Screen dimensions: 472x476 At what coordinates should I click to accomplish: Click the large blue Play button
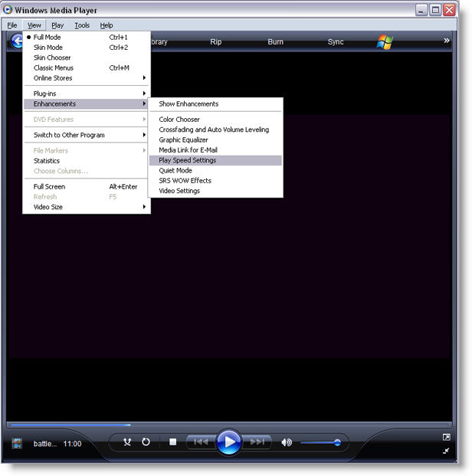[229, 442]
